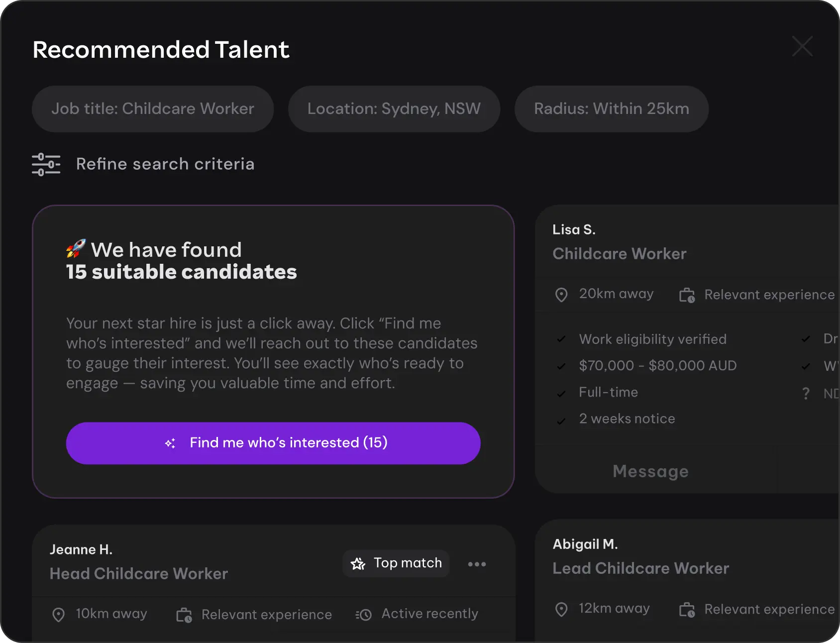Screen dimensions: 840x643
Task: Click Job title: Childcare Worker filter chip
Action: (x=153, y=109)
